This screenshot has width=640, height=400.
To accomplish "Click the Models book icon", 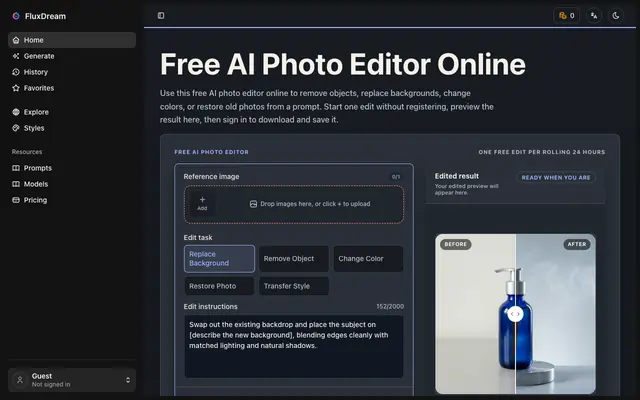I will (16, 184).
